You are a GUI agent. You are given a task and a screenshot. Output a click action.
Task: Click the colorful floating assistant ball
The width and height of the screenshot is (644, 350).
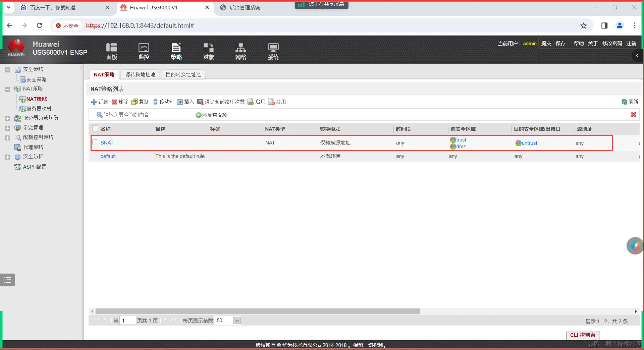635,246
